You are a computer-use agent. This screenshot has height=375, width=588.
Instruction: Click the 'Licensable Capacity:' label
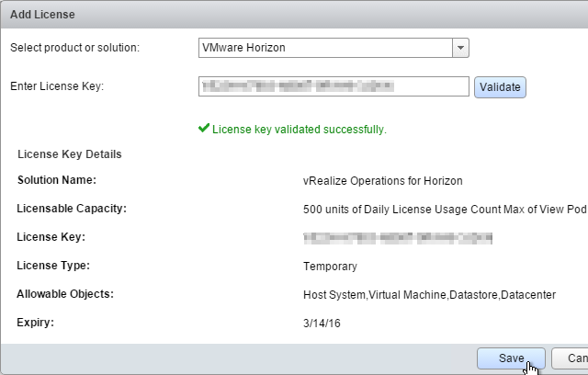coord(72,209)
